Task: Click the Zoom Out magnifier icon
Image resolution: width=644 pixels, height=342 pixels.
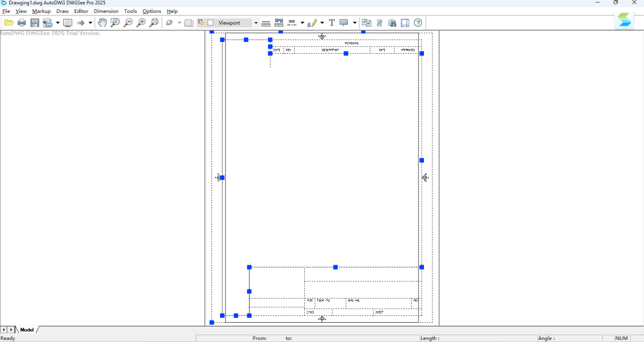Action: [x=128, y=23]
